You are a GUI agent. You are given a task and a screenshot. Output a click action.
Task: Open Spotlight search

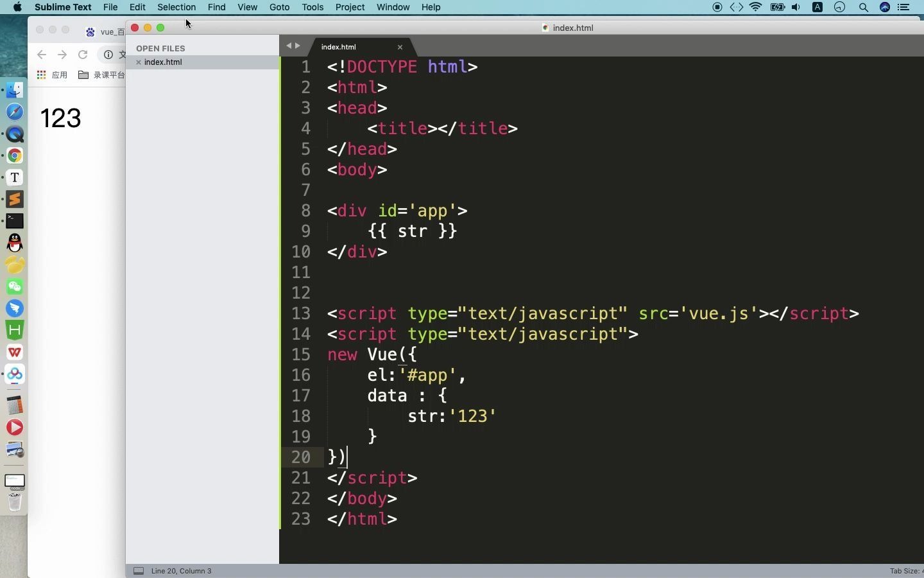tap(864, 7)
